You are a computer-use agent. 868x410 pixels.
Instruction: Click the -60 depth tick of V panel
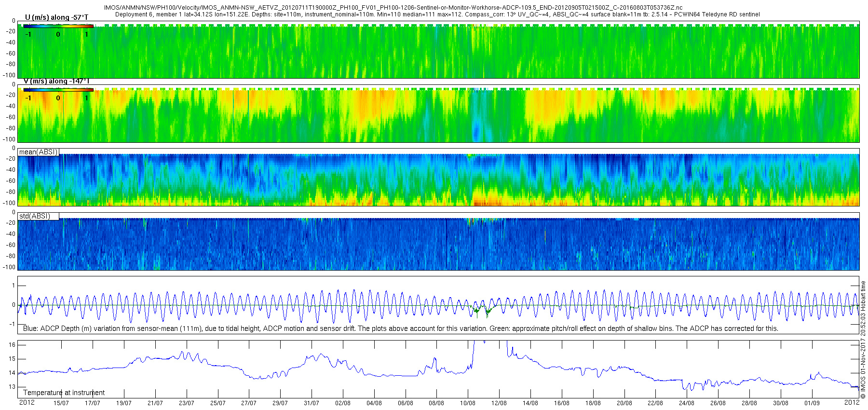(x=11, y=117)
